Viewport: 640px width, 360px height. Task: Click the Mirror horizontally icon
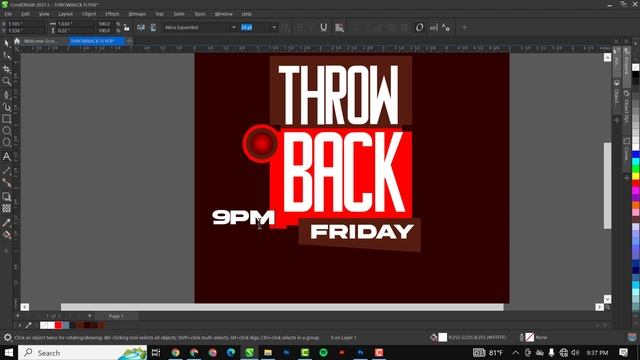(141, 27)
